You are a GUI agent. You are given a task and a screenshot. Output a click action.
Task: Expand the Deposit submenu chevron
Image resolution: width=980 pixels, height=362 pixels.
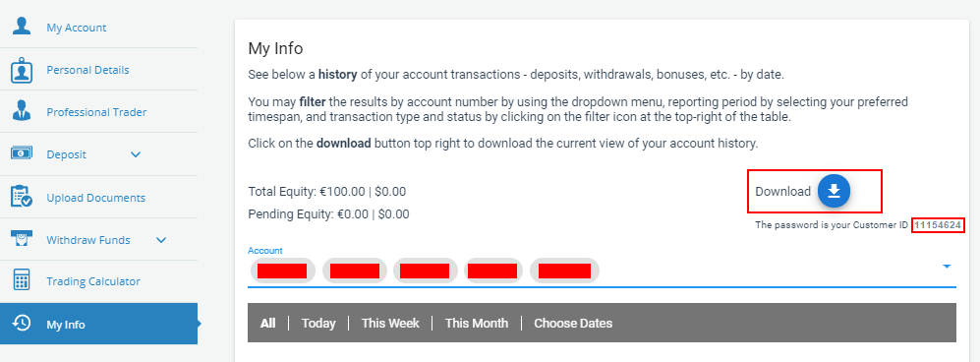136,154
